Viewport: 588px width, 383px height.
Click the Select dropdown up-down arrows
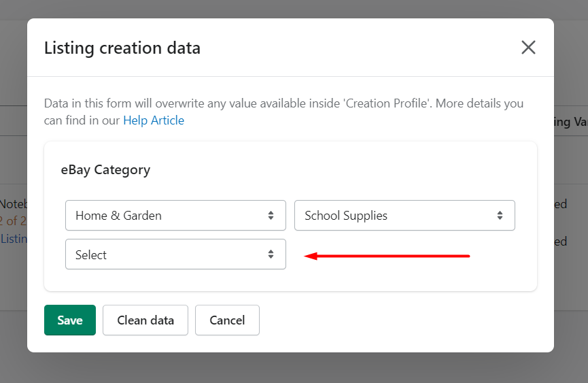click(271, 254)
